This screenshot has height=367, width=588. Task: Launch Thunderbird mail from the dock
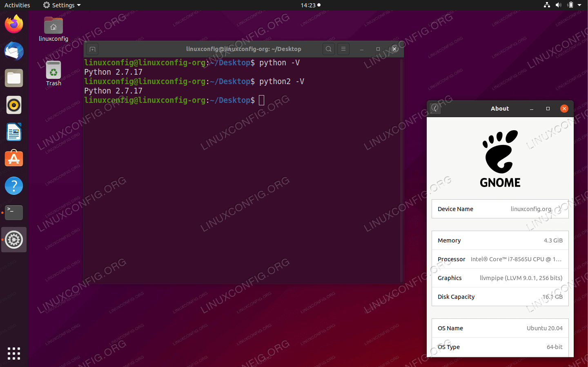[x=14, y=51]
